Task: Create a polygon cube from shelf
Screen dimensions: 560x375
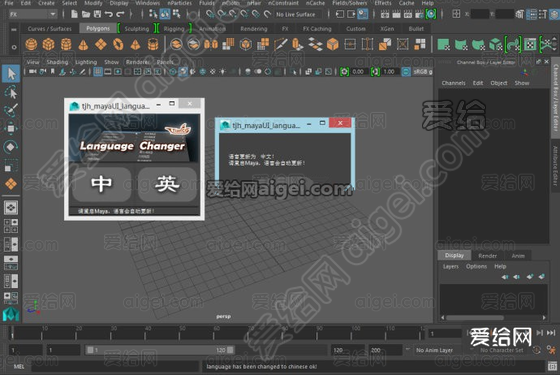Action: [49, 45]
